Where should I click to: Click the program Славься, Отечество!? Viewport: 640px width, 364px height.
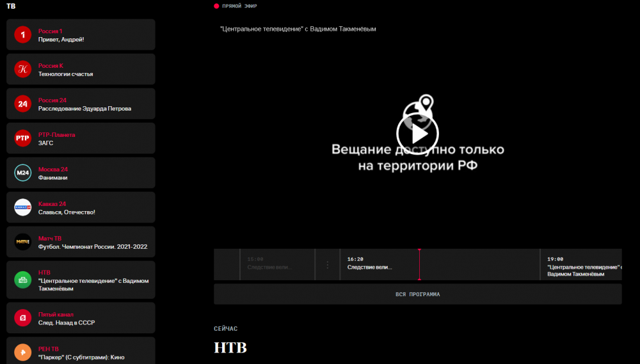click(67, 212)
